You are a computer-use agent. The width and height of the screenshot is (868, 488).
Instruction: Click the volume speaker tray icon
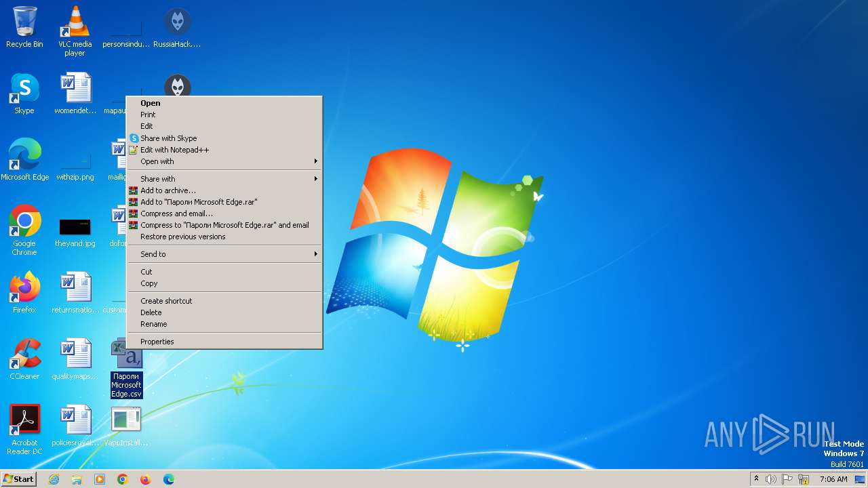click(771, 479)
